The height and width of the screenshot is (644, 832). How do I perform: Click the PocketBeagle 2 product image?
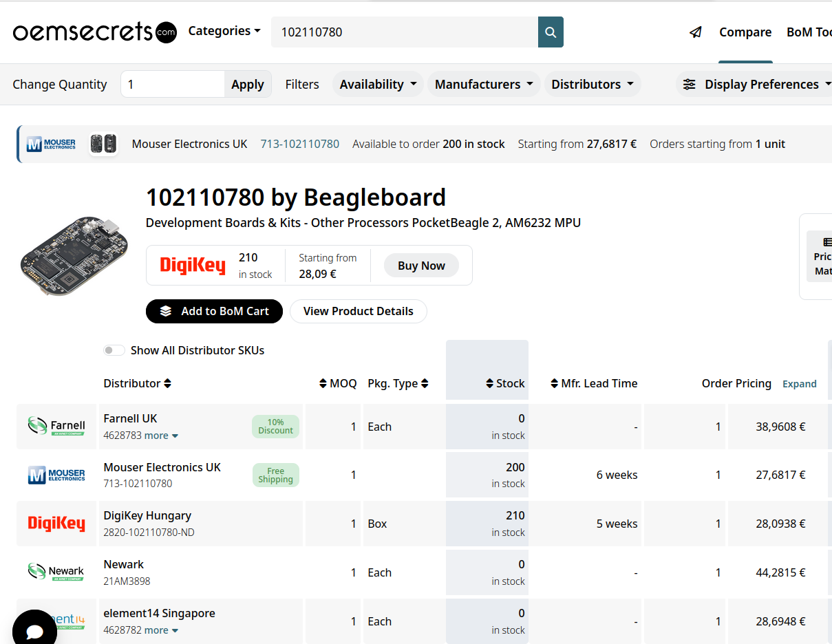pyautogui.click(x=74, y=257)
